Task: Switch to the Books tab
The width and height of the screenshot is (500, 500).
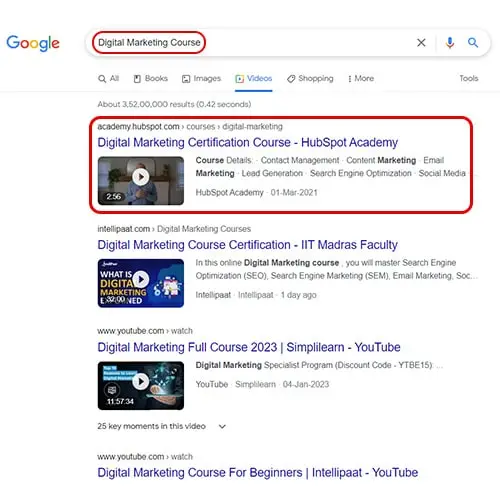Action: [151, 79]
